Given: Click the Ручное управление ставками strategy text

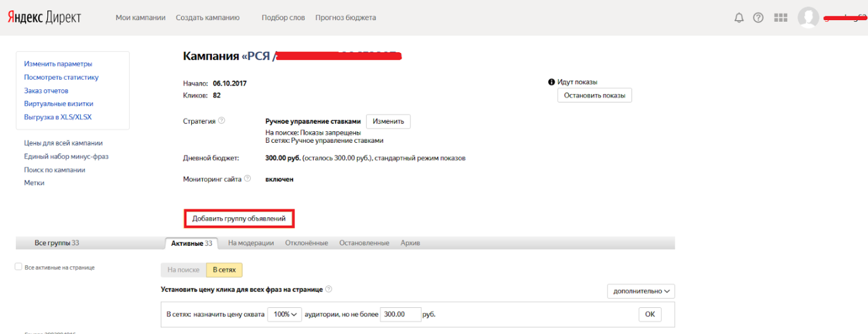Looking at the screenshot, I should 313,121.
